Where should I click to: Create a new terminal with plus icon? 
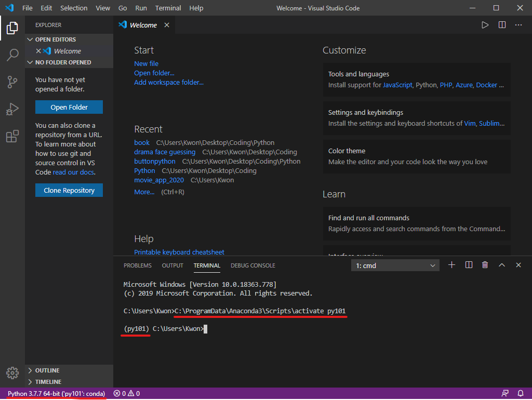(451, 265)
